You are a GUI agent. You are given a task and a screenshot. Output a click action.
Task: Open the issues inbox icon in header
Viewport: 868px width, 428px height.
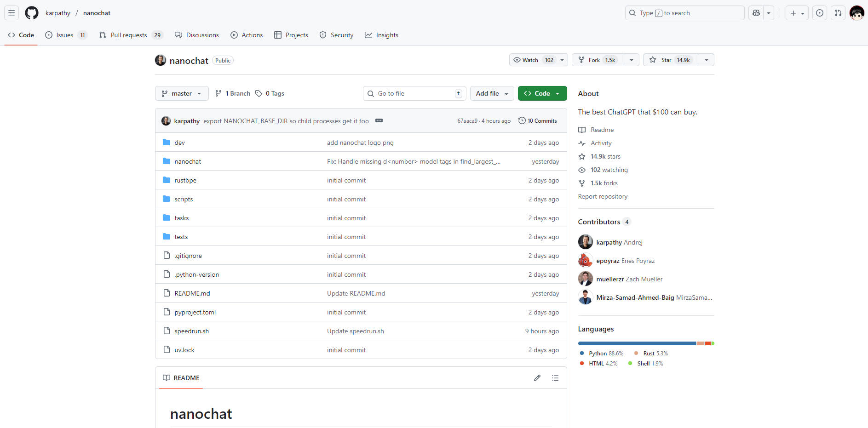point(820,13)
